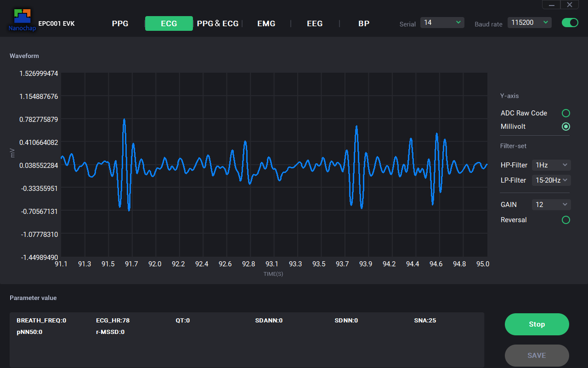Viewport: 588px width, 368px height.
Task: Click the r-MSSD:0 value
Action: 110,332
